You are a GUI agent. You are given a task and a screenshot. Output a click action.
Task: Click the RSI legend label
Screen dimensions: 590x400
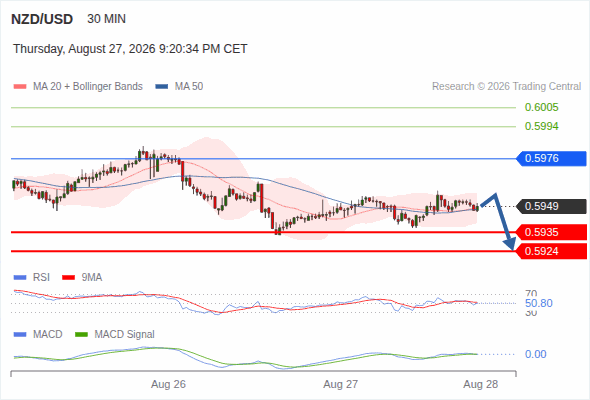click(41, 277)
